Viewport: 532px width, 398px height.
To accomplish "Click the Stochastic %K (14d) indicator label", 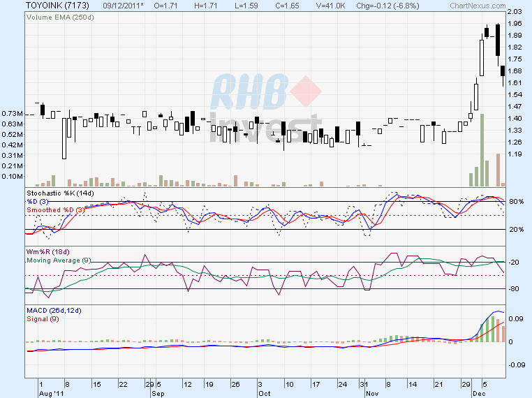I will click(59, 193).
